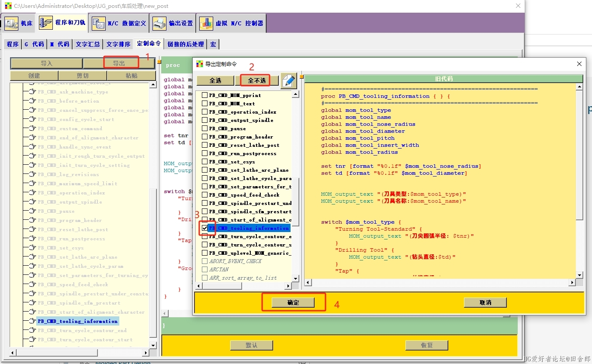Viewport: 592px width, 364px height.
Task: Click the PB_CMD_output_spindle tree node icon
Action: point(32,202)
